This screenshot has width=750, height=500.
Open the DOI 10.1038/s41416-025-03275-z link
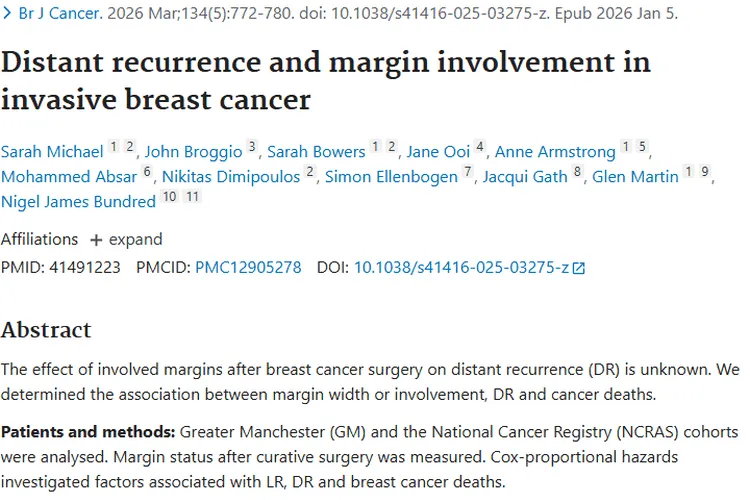pos(461,268)
